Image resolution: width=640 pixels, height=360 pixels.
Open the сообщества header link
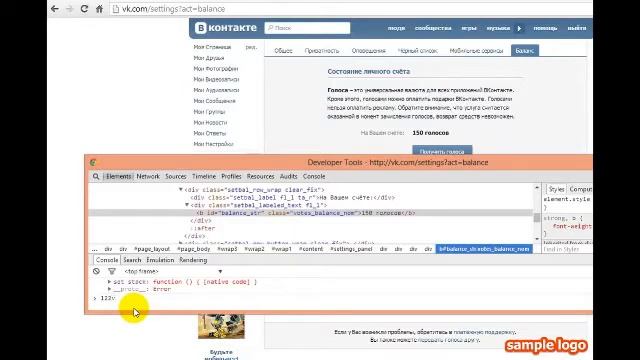pos(433,28)
